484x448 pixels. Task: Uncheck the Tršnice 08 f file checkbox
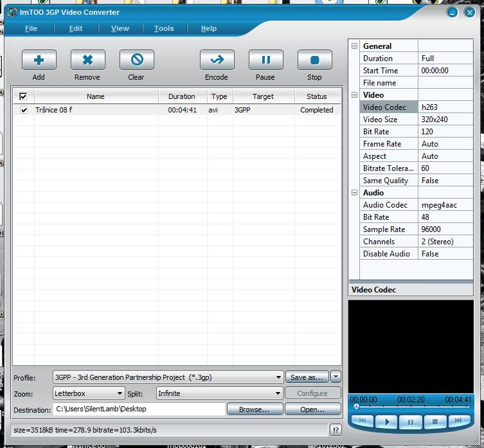(24, 110)
